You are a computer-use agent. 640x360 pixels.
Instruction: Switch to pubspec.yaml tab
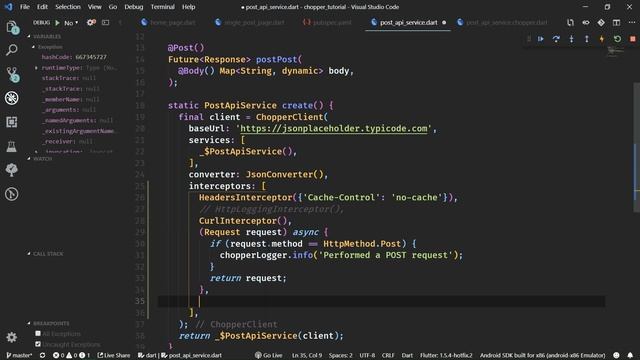pyautogui.click(x=327, y=23)
